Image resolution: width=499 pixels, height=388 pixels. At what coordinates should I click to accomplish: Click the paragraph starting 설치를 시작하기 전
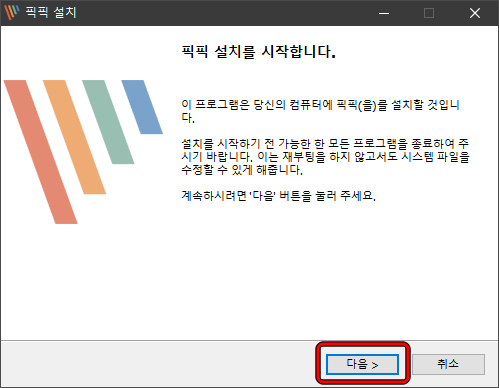pos(325,157)
